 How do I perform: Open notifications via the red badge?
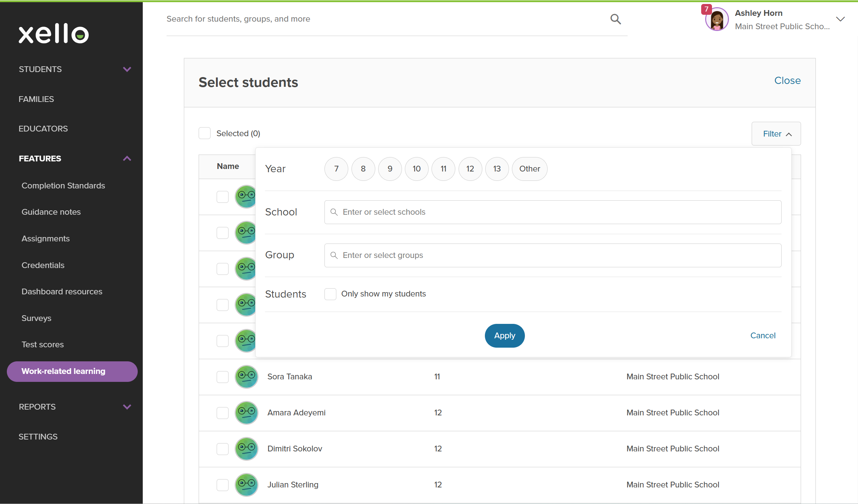click(x=707, y=9)
